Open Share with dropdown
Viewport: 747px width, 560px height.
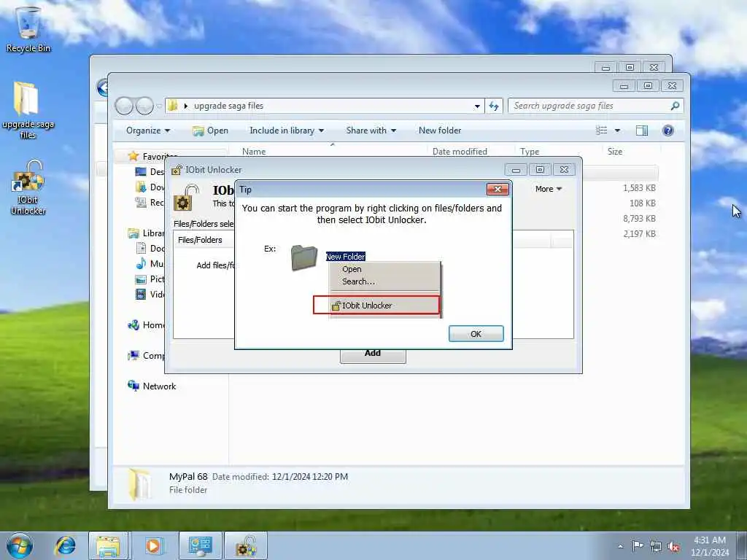tap(371, 131)
